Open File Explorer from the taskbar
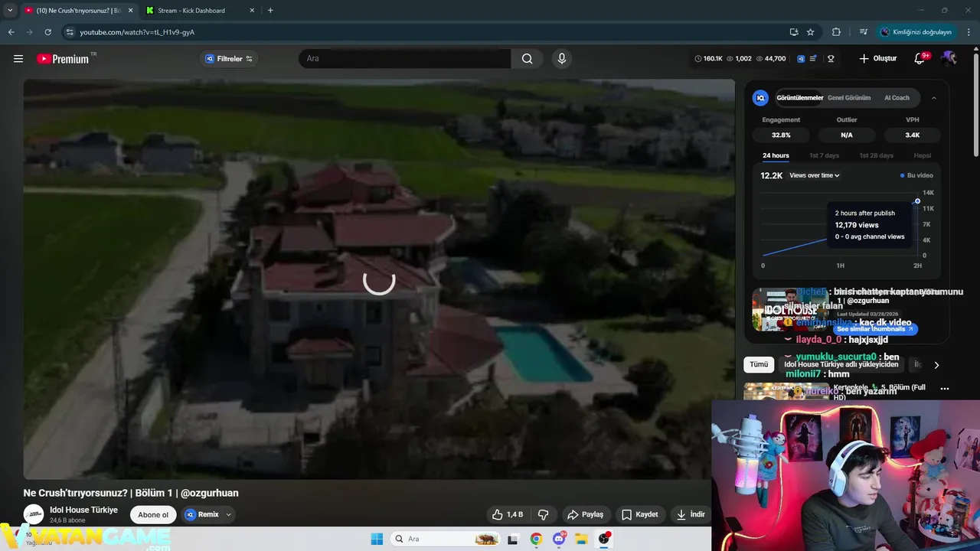This screenshot has width=980, height=551. coord(581,539)
